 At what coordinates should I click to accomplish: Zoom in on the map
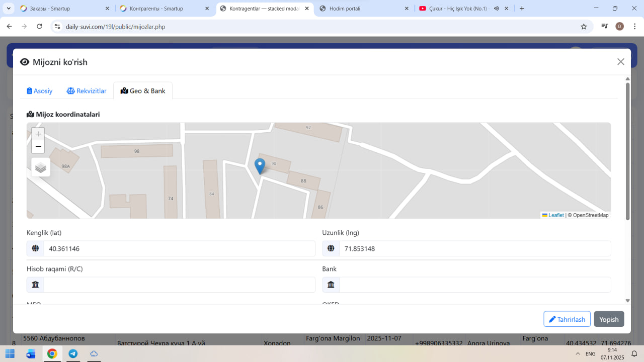[x=38, y=134]
